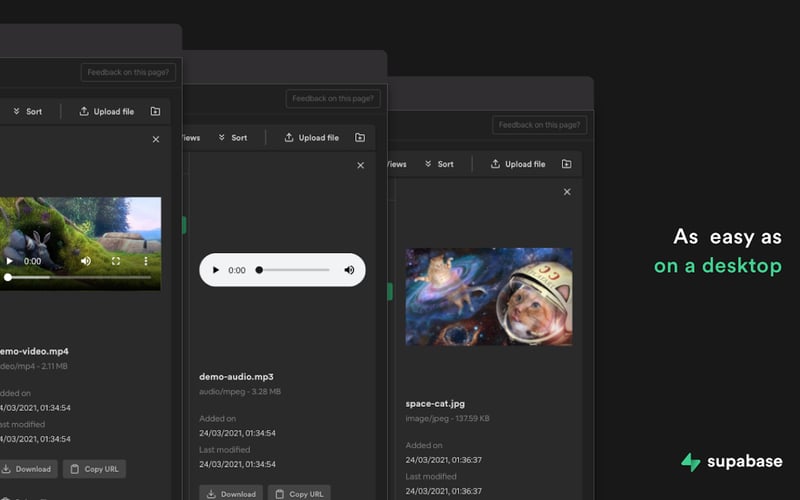Click the supabase logo
Image resolution: width=800 pixels, height=500 pixels.
(732, 462)
